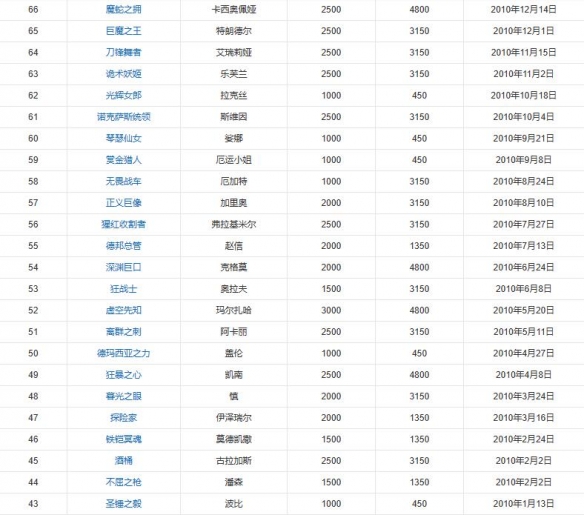Select the name cell 卡西奥佩娅
The width and height of the screenshot is (584, 515).
[x=234, y=9]
